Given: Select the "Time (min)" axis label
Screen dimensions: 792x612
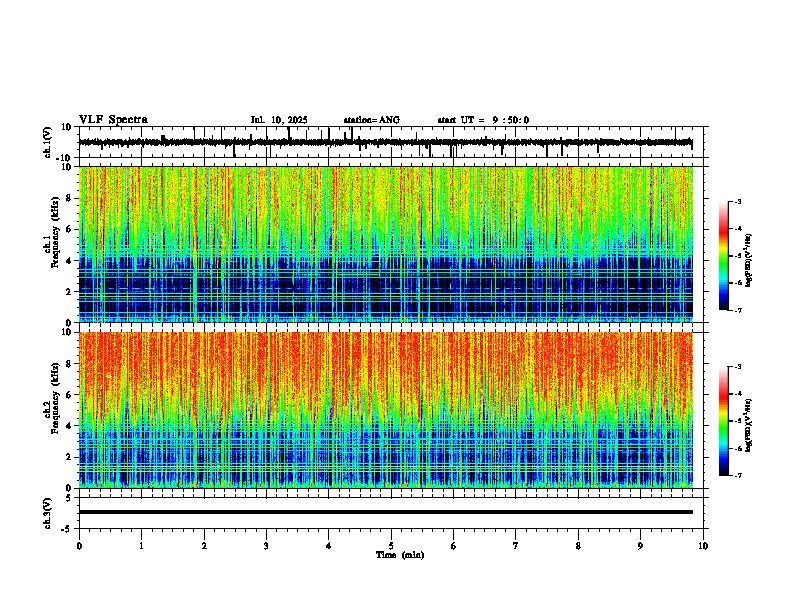Looking at the screenshot, I should tap(400, 555).
